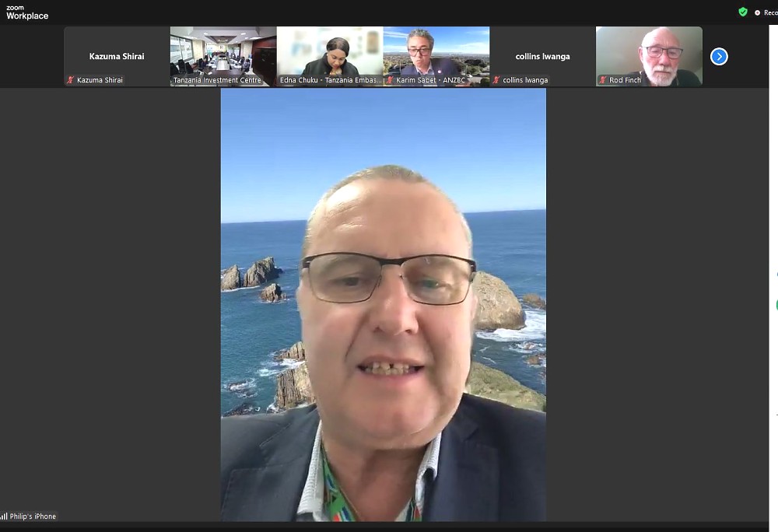Screen dimensions: 778x532
Task: Show next participants with the blue arrow
Action: 719,56
